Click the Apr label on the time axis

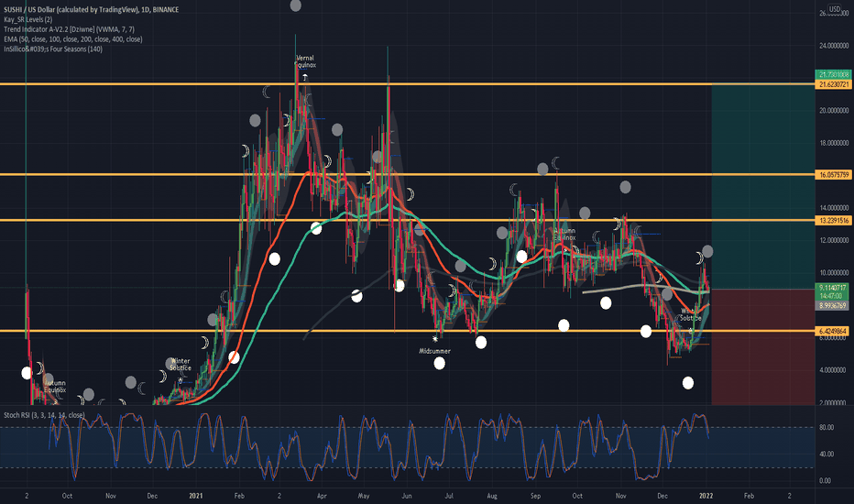coord(322,496)
